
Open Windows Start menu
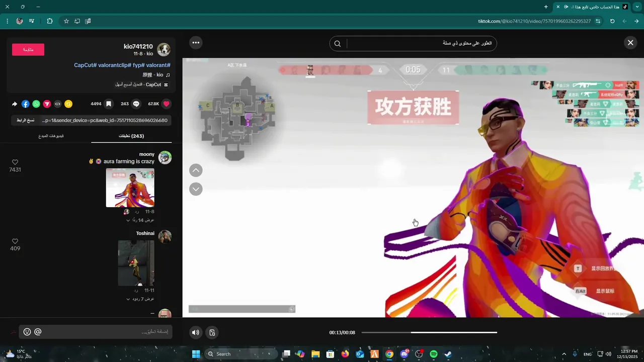point(196,354)
